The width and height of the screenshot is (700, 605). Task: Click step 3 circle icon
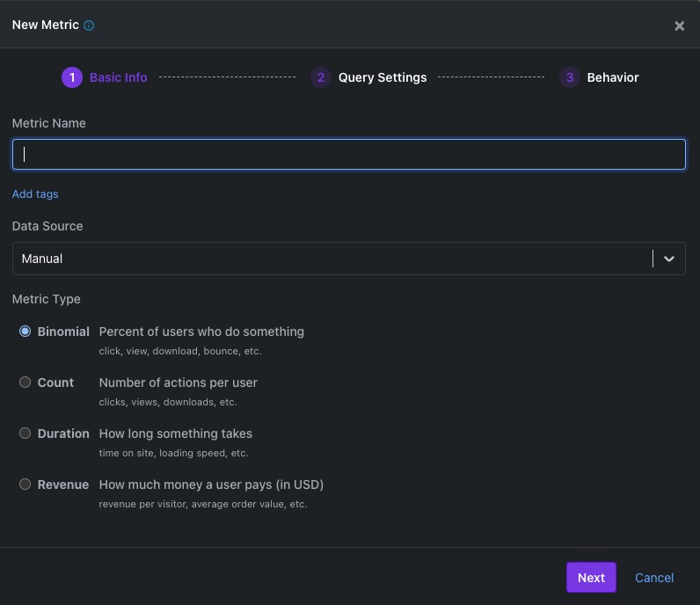(569, 77)
